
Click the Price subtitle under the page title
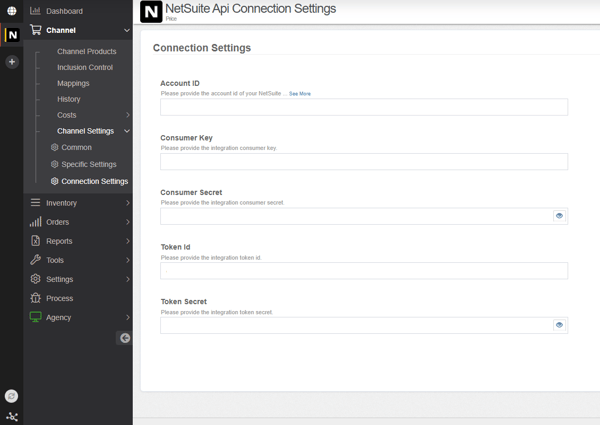pyautogui.click(x=171, y=19)
